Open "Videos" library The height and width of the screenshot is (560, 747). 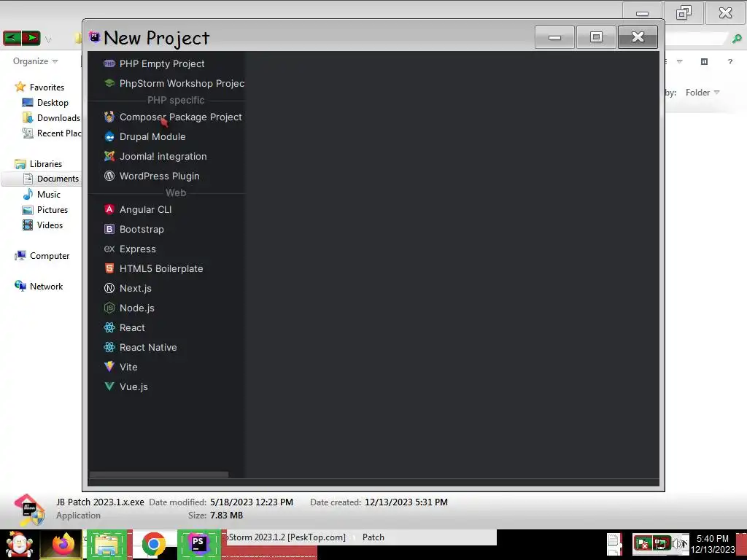(43, 225)
